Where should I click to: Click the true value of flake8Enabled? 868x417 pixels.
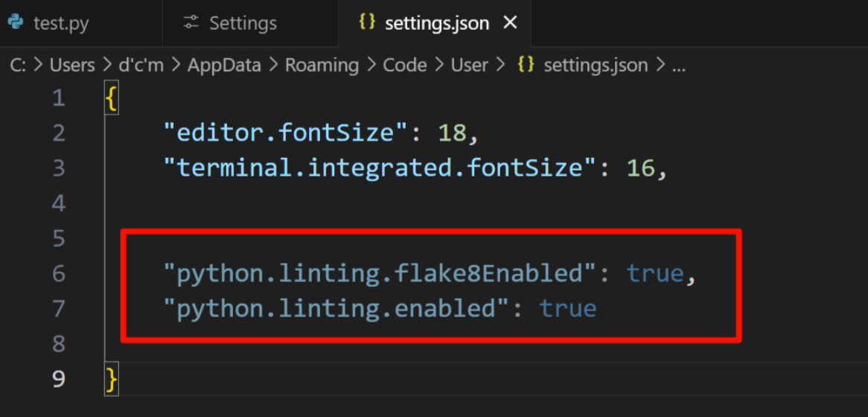(655, 274)
